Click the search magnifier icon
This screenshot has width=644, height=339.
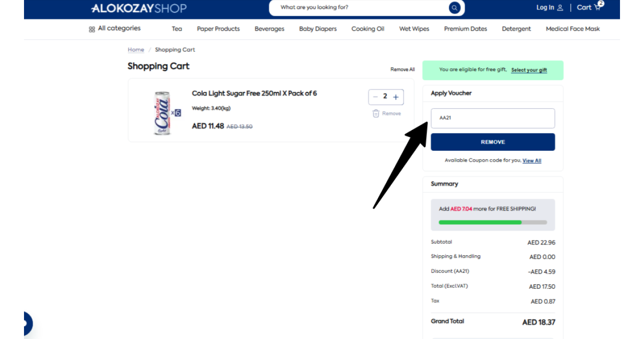[454, 8]
